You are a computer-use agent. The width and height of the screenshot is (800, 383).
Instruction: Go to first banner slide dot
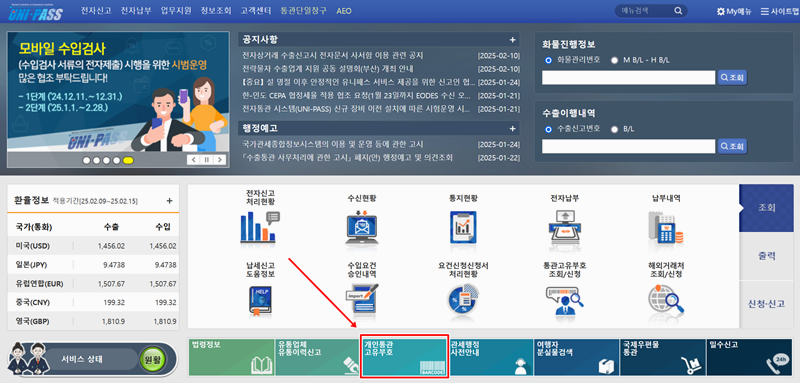(x=87, y=160)
